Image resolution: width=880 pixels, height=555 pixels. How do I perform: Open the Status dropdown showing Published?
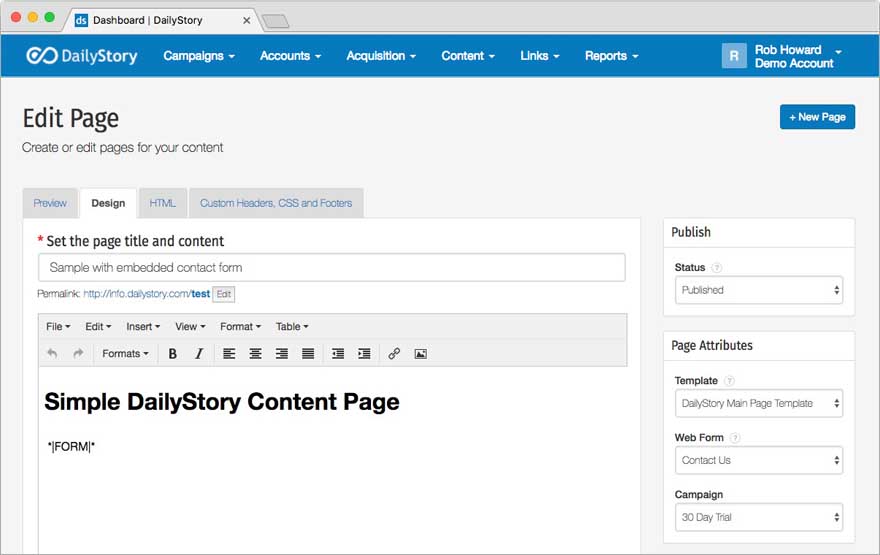click(x=759, y=290)
